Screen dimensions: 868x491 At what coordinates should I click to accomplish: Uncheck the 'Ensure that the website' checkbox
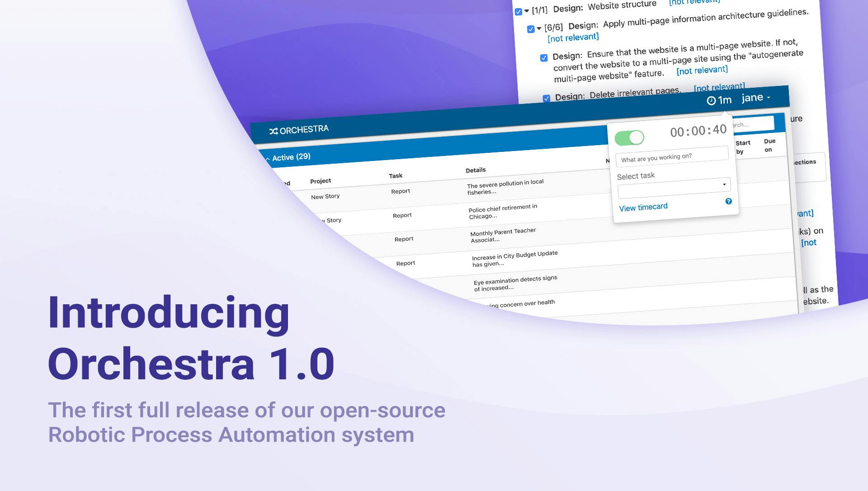[544, 58]
